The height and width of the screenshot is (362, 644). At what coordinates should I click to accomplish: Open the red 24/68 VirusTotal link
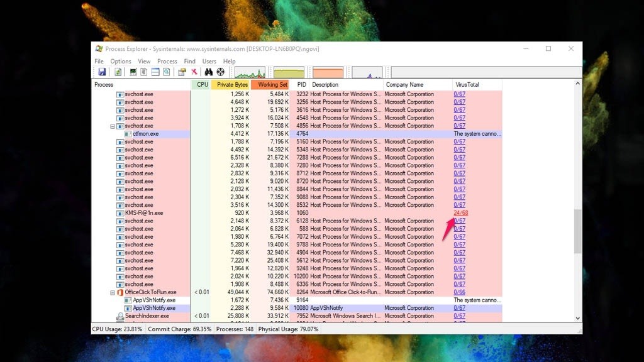pyautogui.click(x=460, y=213)
